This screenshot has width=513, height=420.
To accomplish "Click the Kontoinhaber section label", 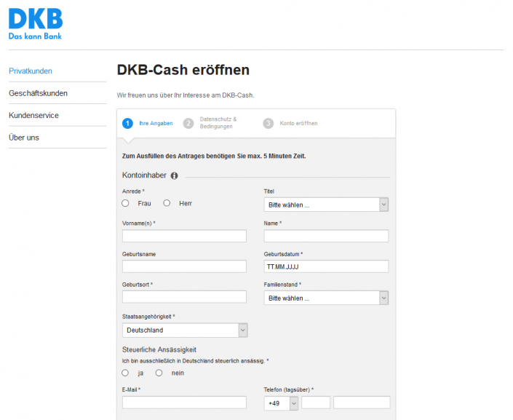I will (x=144, y=175).
